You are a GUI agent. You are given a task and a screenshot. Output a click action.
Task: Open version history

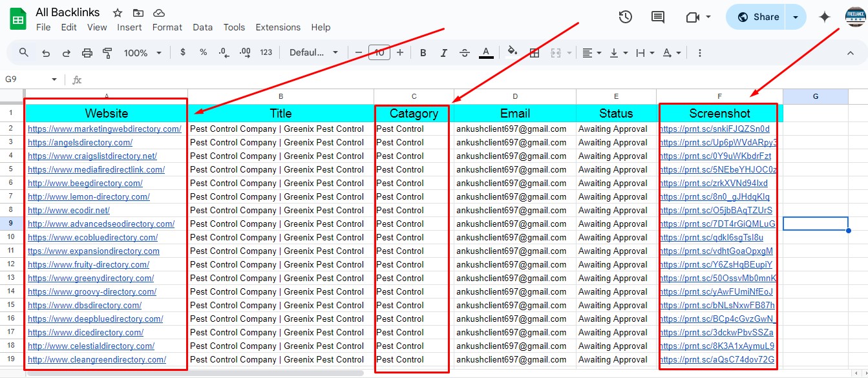(624, 17)
